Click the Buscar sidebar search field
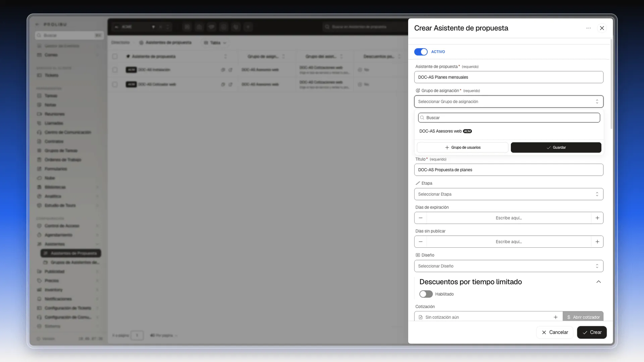The width and height of the screenshot is (644, 362). click(69, 35)
